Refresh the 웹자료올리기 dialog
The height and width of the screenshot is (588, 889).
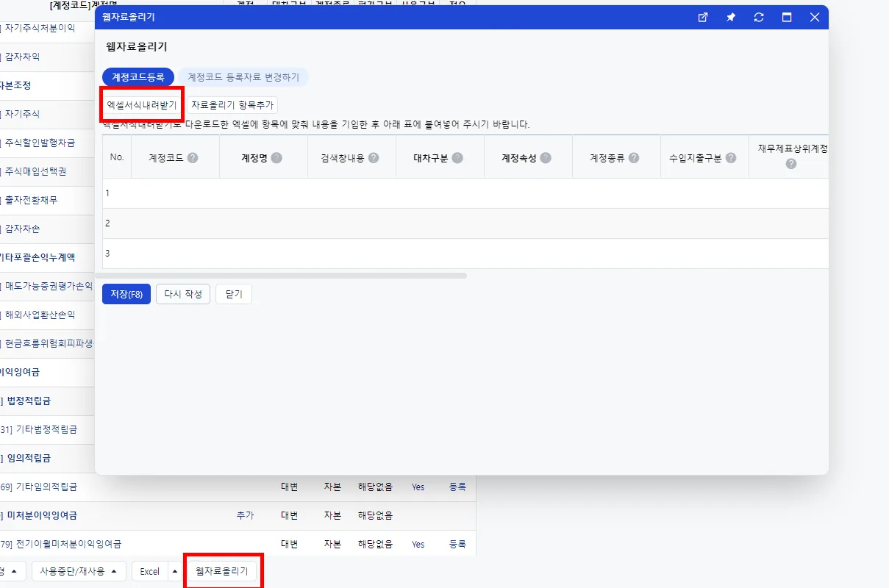pyautogui.click(x=759, y=18)
